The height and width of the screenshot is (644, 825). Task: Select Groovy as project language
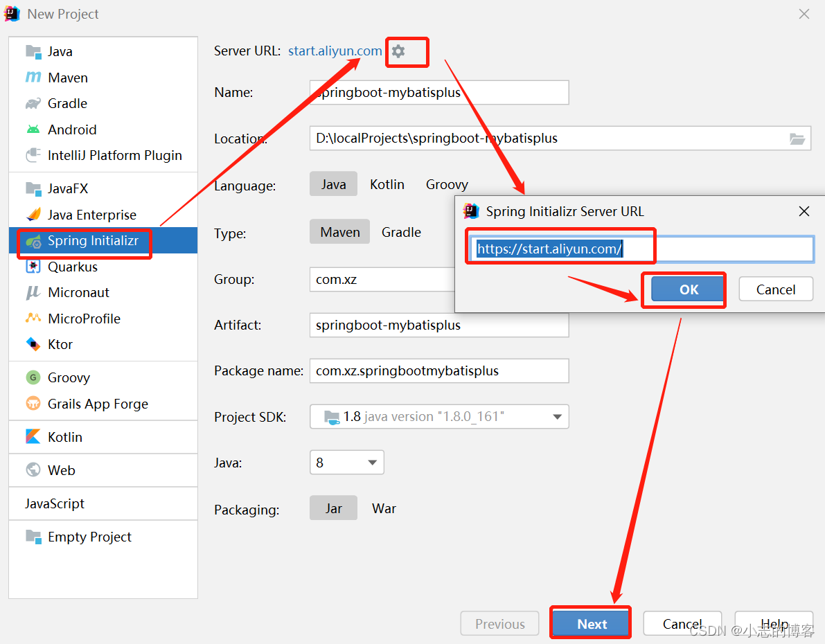447,184
